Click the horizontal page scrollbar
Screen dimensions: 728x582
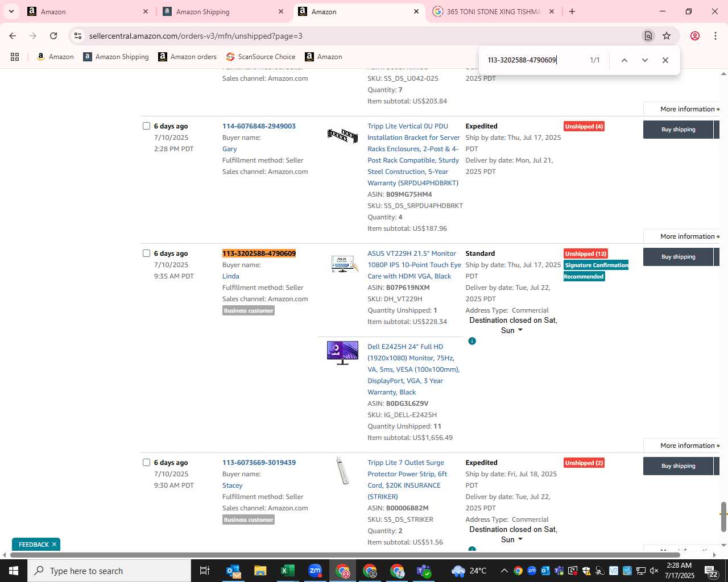tap(344, 555)
